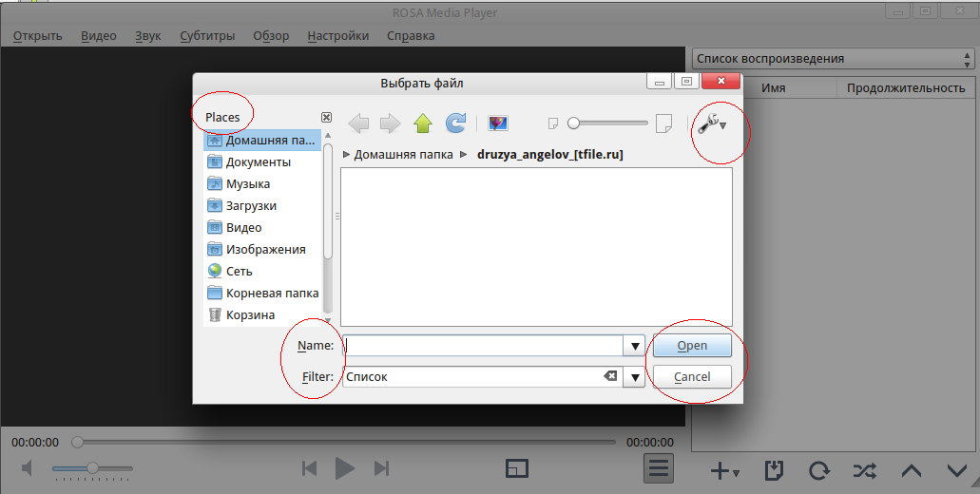Click the Cancel button
The image size is (980, 494).
pyautogui.click(x=692, y=376)
